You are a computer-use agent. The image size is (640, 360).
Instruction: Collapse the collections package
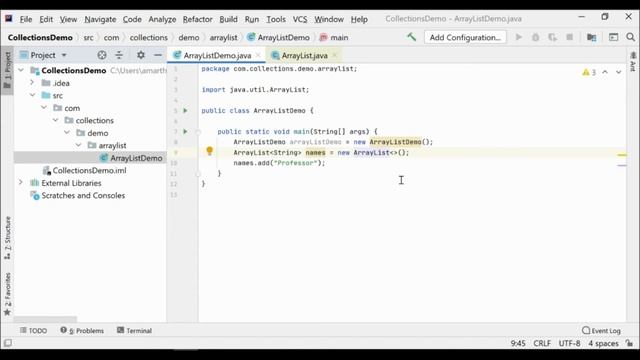coord(55,120)
